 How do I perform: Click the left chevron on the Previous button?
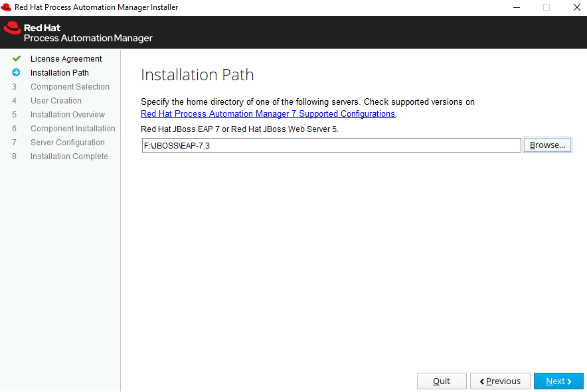pyautogui.click(x=482, y=381)
